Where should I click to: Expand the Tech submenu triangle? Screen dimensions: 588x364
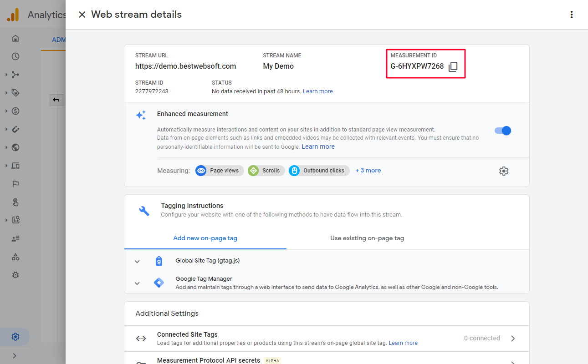pyautogui.click(x=6, y=166)
